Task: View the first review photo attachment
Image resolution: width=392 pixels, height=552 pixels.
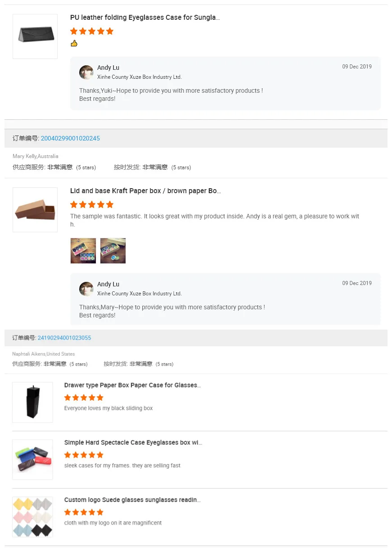Action: point(83,251)
